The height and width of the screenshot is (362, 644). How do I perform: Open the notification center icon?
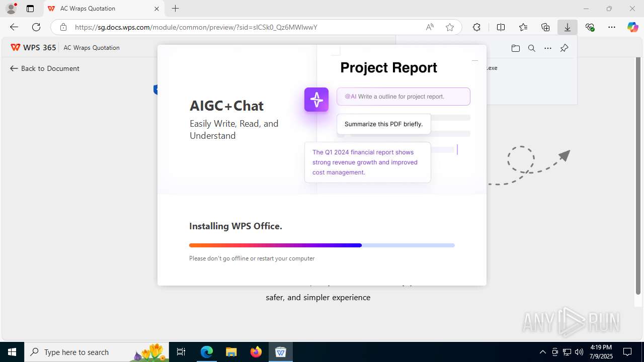tap(627, 352)
